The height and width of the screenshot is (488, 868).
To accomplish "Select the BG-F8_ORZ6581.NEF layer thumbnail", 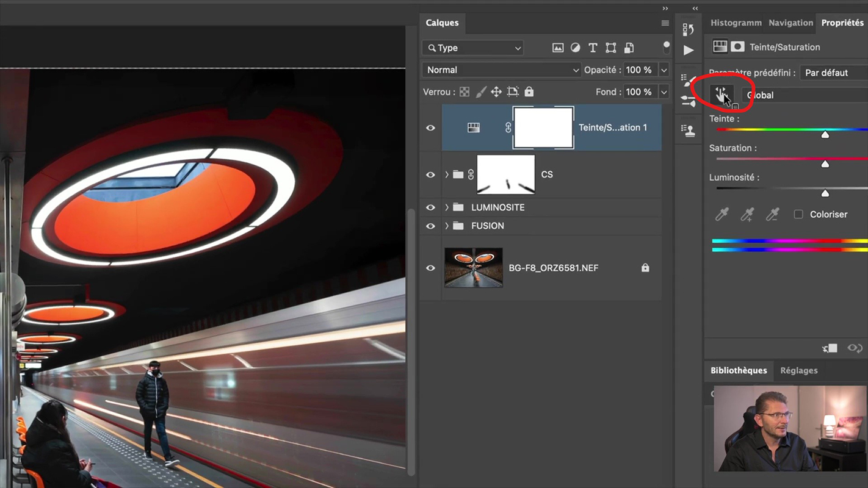I will (474, 268).
